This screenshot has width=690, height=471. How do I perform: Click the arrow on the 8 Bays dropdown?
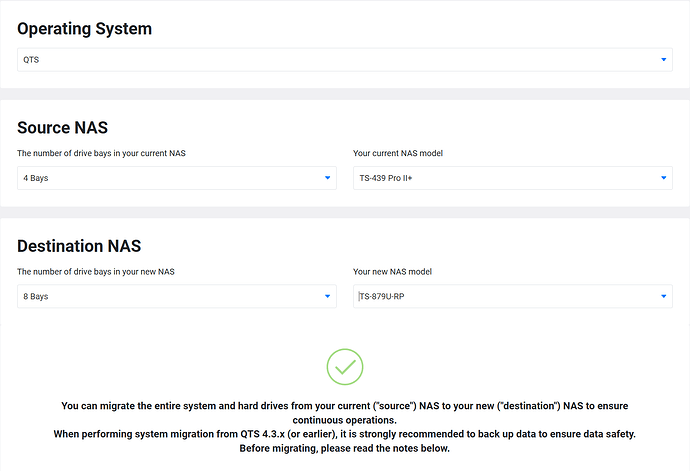[x=327, y=296]
